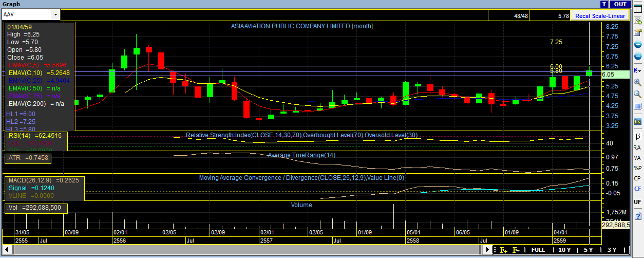The height and width of the screenshot is (258, 644).
Task: Click the 292,688,5 volume tag on axis
Action: (616, 225)
